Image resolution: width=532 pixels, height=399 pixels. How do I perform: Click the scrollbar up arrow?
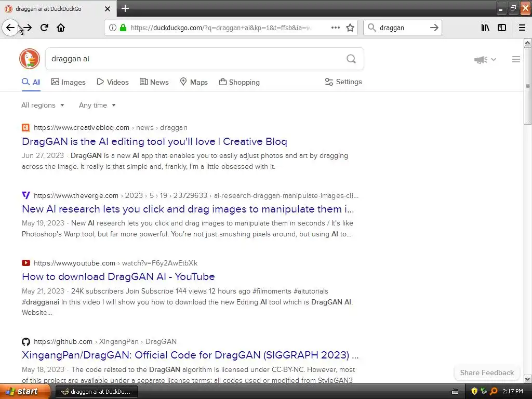527,43
